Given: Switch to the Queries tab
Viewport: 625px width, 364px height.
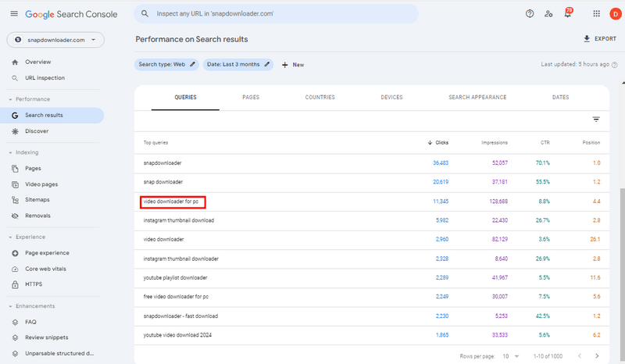Looking at the screenshot, I should tap(185, 98).
